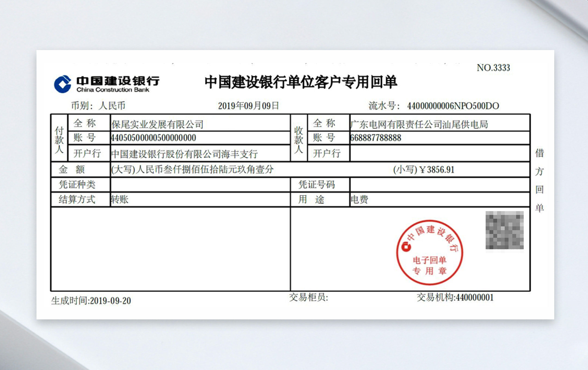The width and height of the screenshot is (588, 370).
Task: Click the vertical 收款人 label
Action: click(x=299, y=140)
